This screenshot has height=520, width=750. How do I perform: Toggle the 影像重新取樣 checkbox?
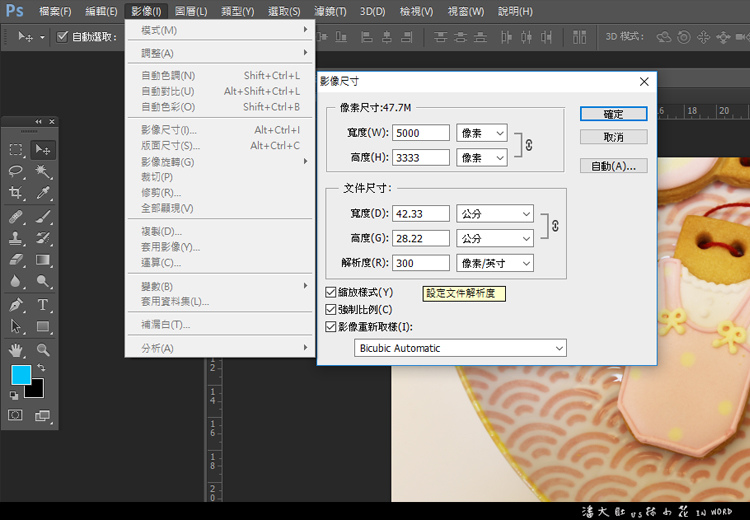click(x=331, y=327)
